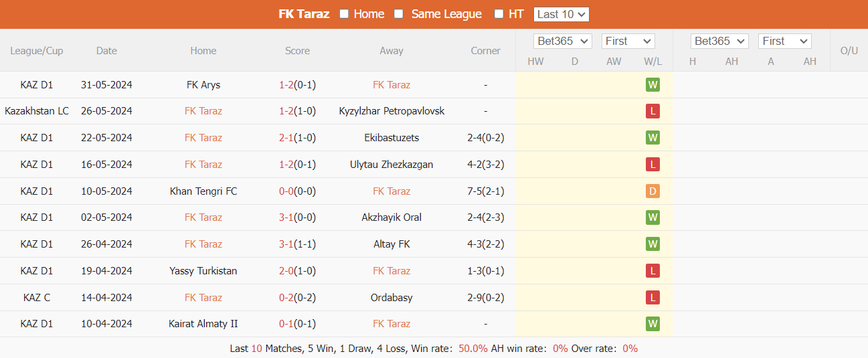The image size is (868, 358).
Task: Expand the first Bet365 bookmaker dropdown
Action: (x=563, y=41)
